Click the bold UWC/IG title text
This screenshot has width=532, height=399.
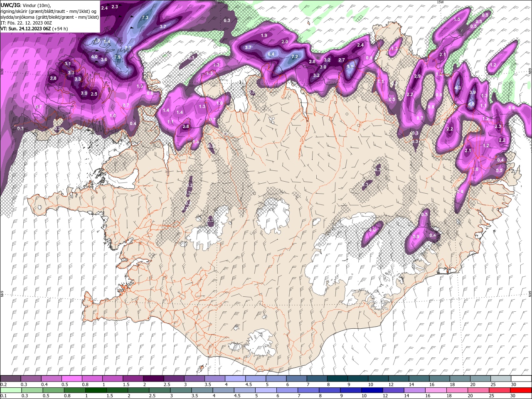(10, 5)
